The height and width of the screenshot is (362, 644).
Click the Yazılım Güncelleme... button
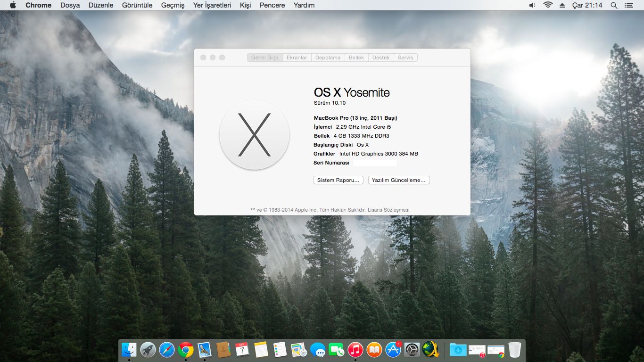399,180
